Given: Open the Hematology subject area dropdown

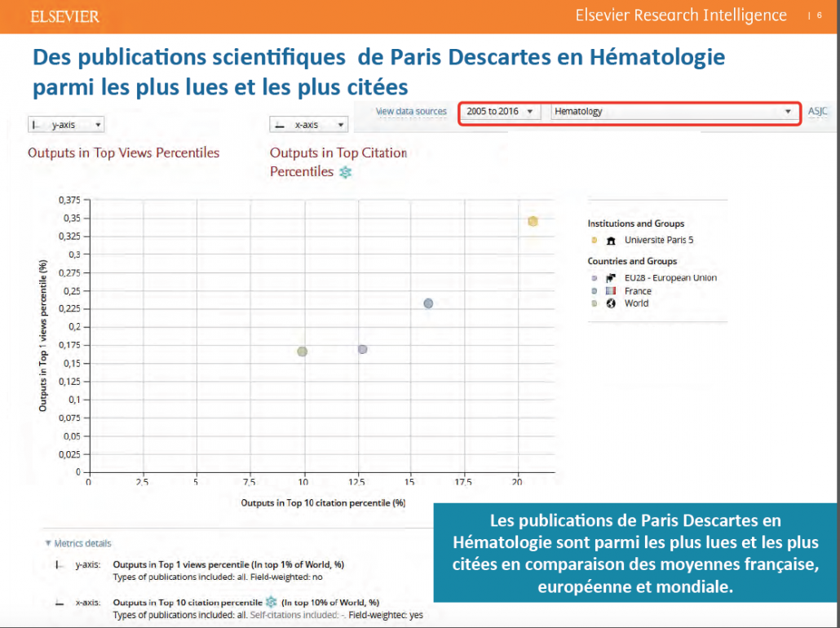Looking at the screenshot, I should pyautogui.click(x=674, y=112).
